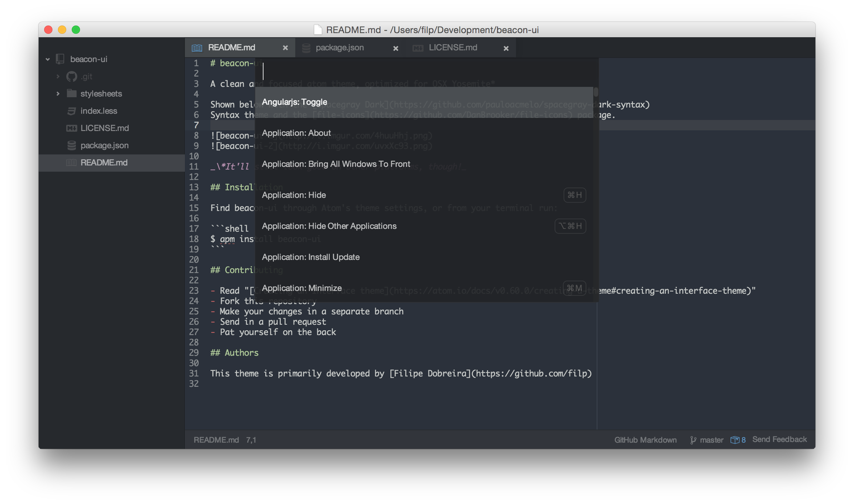Open package.json in the tree view
This screenshot has width=854, height=504.
point(112,145)
